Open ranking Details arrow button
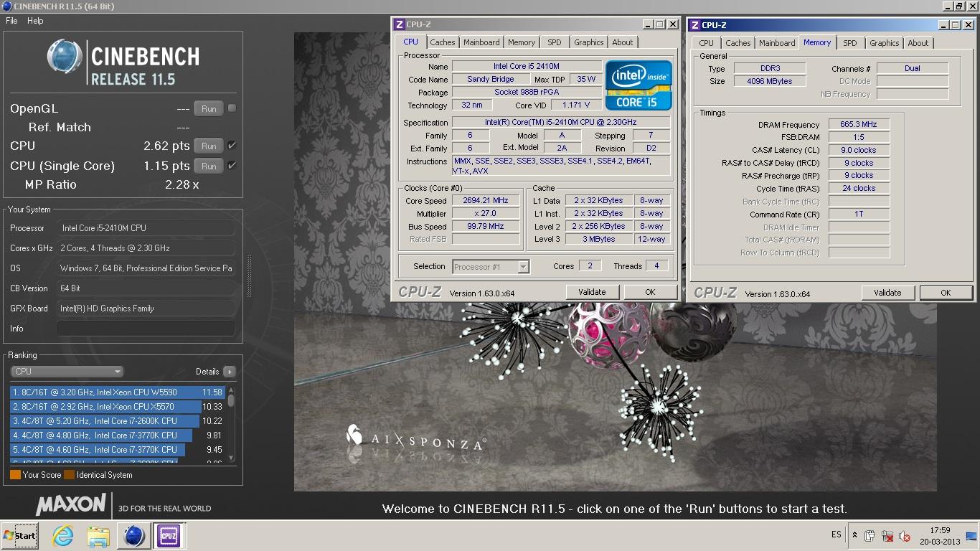This screenshot has width=980, height=551. point(229,372)
